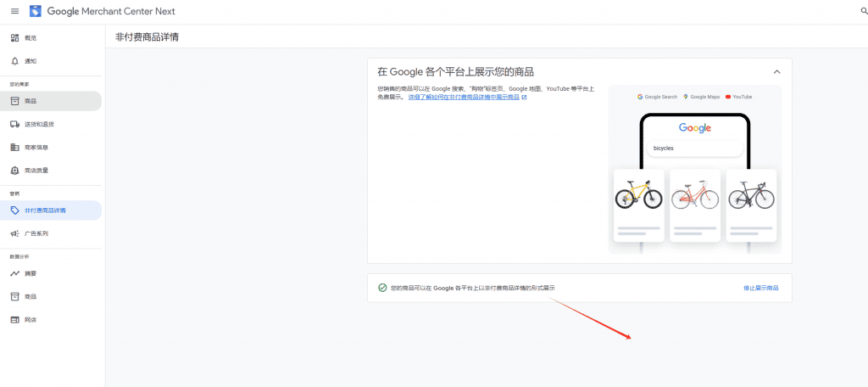Click the 数据分析 section label
The image size is (868, 387).
(19, 256)
